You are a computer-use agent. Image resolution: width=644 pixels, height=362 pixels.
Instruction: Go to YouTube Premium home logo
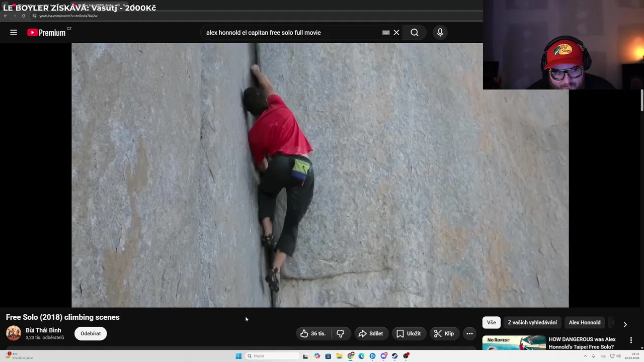point(46,33)
